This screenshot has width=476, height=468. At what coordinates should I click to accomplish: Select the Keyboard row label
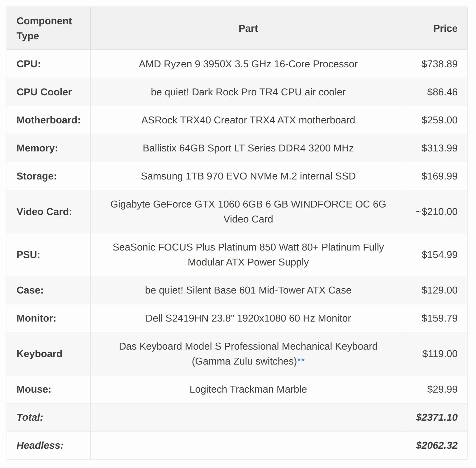[x=40, y=354]
